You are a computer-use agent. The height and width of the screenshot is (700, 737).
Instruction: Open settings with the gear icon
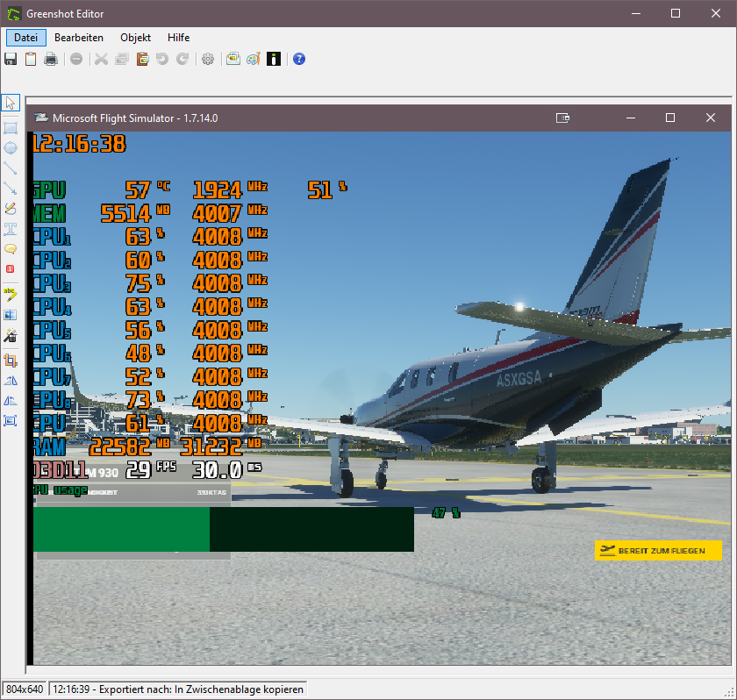click(208, 59)
